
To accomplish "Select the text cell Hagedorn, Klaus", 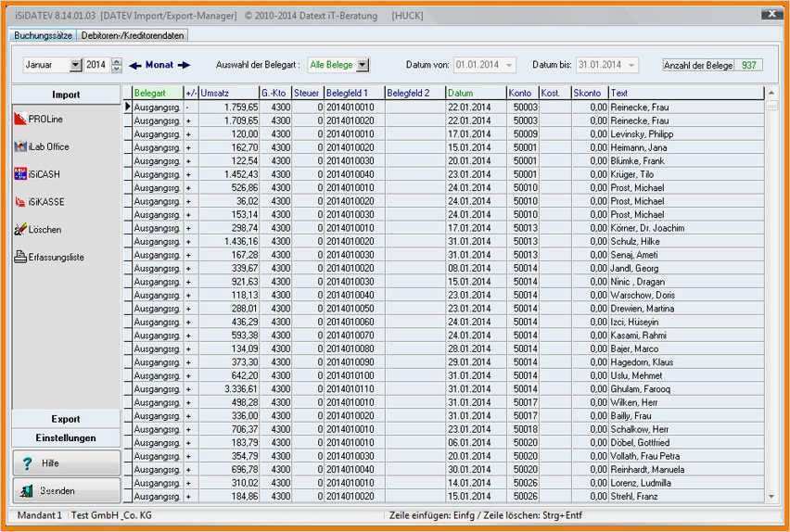I will pyautogui.click(x=686, y=362).
